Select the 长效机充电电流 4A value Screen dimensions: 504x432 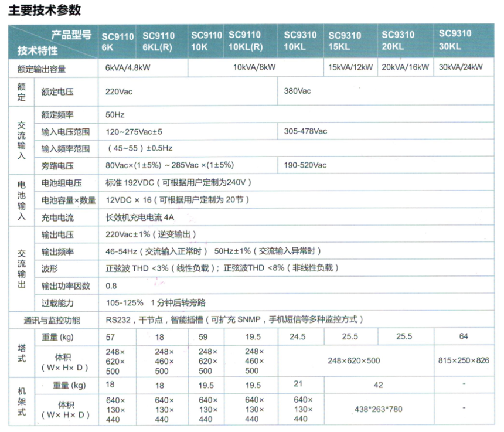(140, 217)
